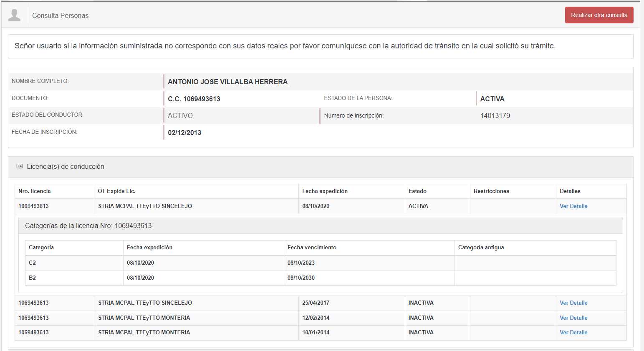
Task: Click the Categoria antigua column header
Action: point(481,248)
